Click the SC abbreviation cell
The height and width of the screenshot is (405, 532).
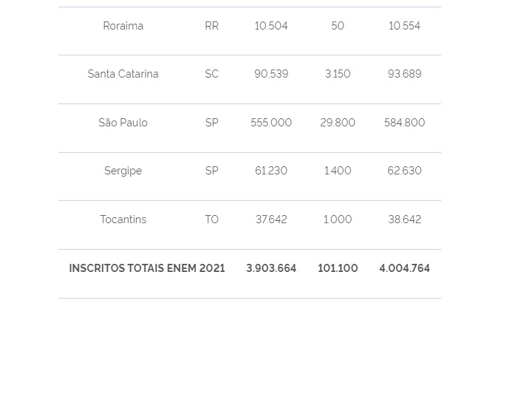(212, 74)
